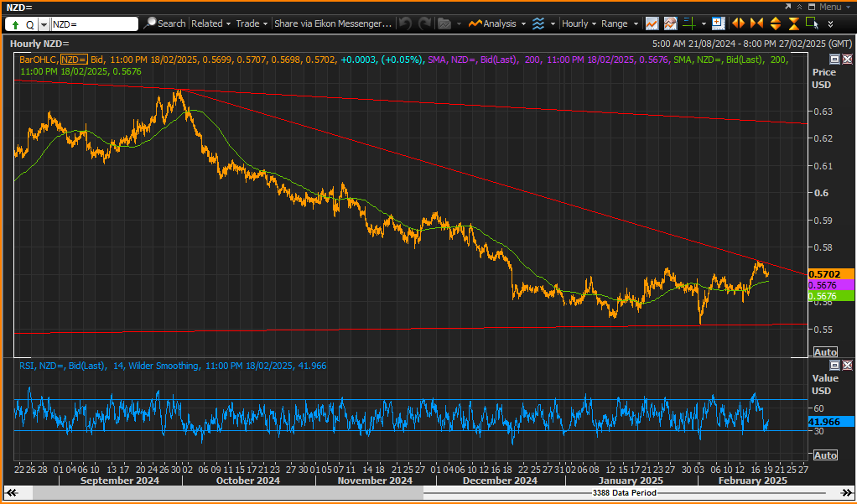Open the Trade dropdown

pyautogui.click(x=252, y=23)
